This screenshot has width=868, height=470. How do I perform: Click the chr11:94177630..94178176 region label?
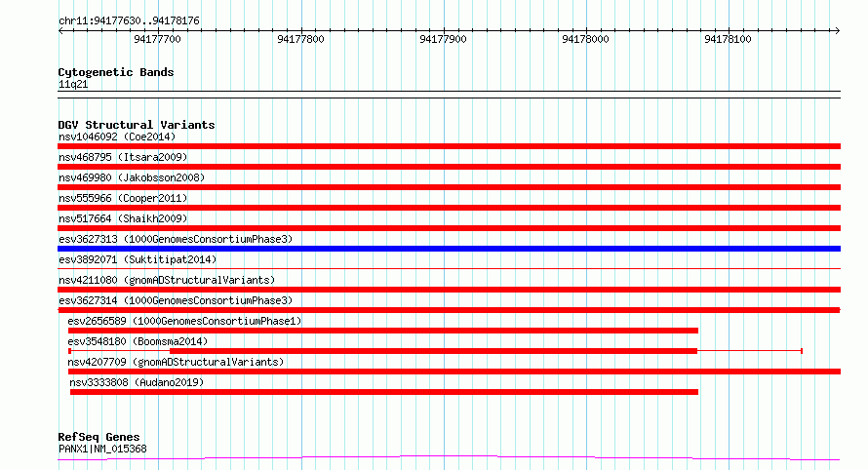tap(129, 20)
